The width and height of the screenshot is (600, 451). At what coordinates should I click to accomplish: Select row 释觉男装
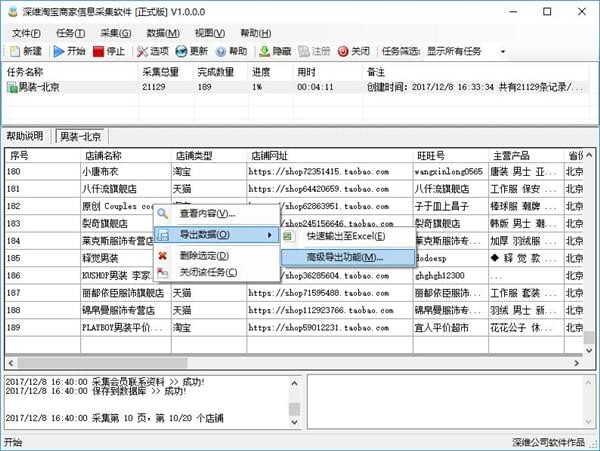pyautogui.click(x=294, y=258)
